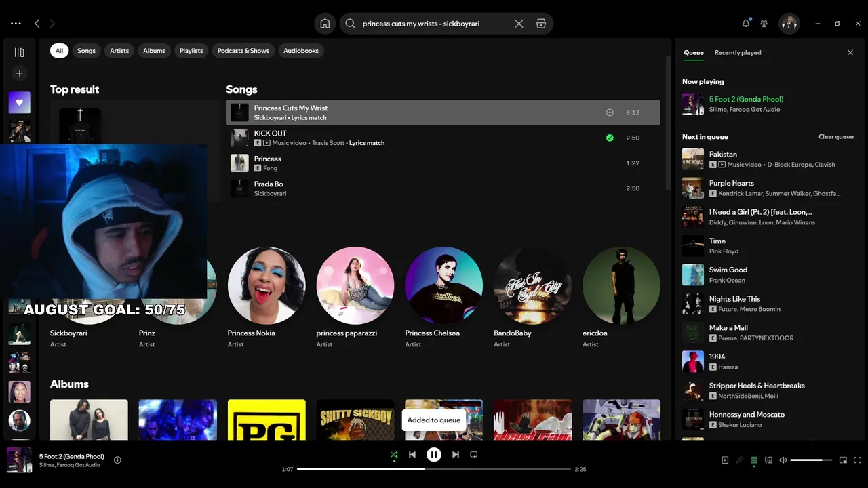
Task: Click the search magnifier icon
Action: tap(350, 24)
